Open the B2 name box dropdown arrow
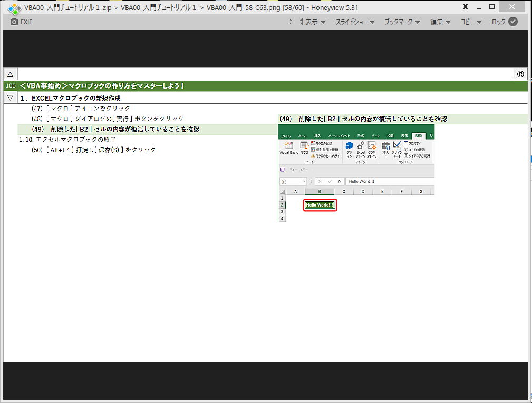The height and width of the screenshot is (403, 532). pyautogui.click(x=304, y=182)
